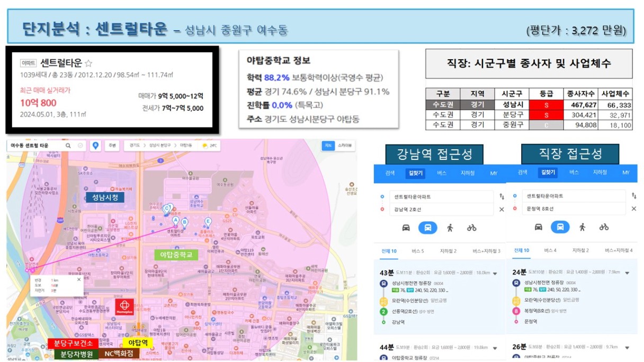Click the blue location pin button on the map toolbar
The height and width of the screenshot is (362, 644).
pyautogui.click(x=95, y=146)
